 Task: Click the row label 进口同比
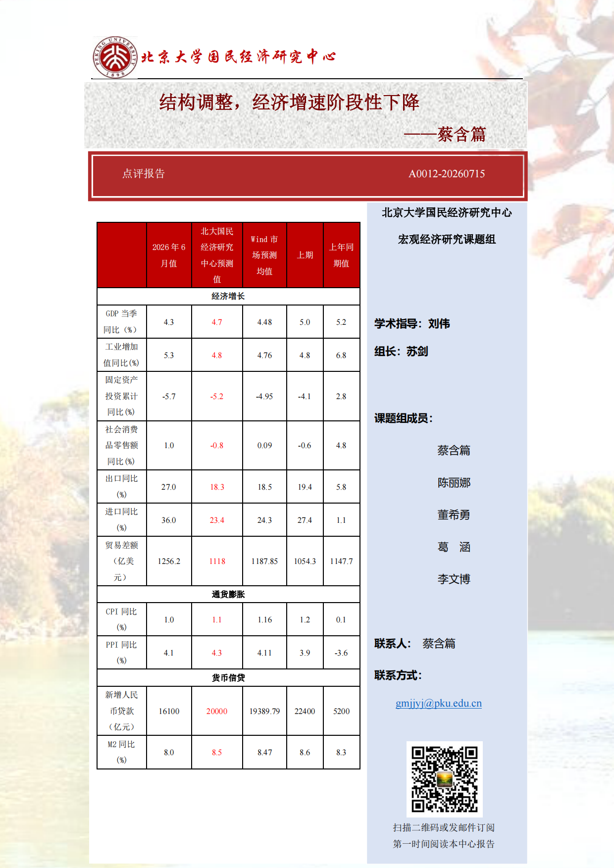point(121,520)
